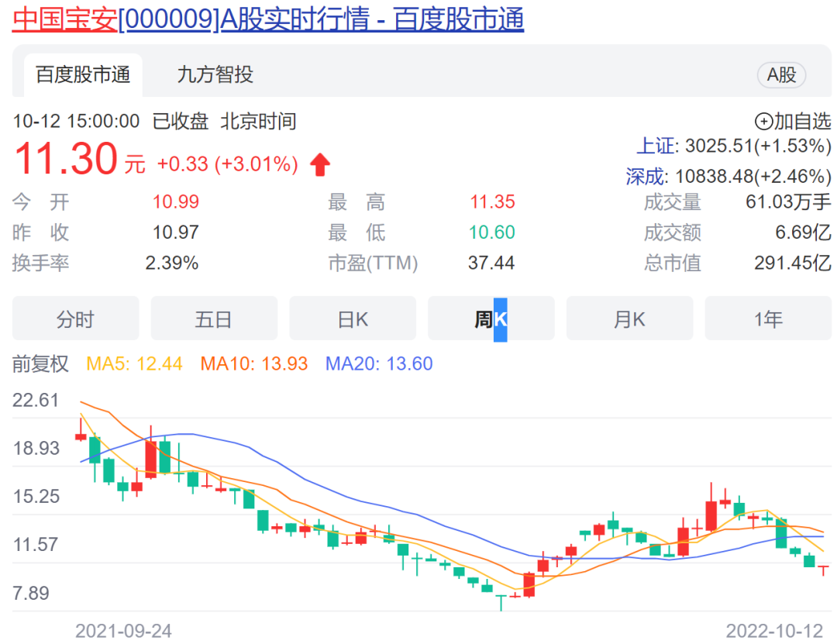Click the 市盈(TTM) value 37.44
The width and height of the screenshot is (837, 644).
tap(491, 263)
